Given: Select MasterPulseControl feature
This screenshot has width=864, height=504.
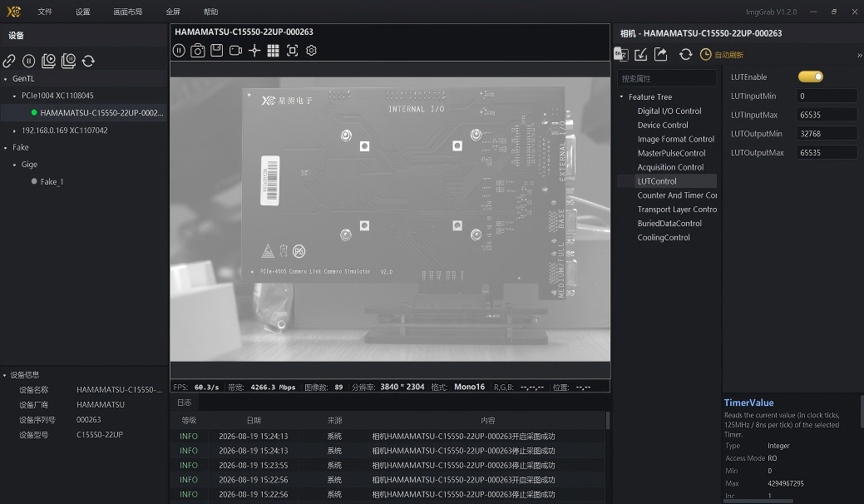Looking at the screenshot, I should pyautogui.click(x=671, y=153).
